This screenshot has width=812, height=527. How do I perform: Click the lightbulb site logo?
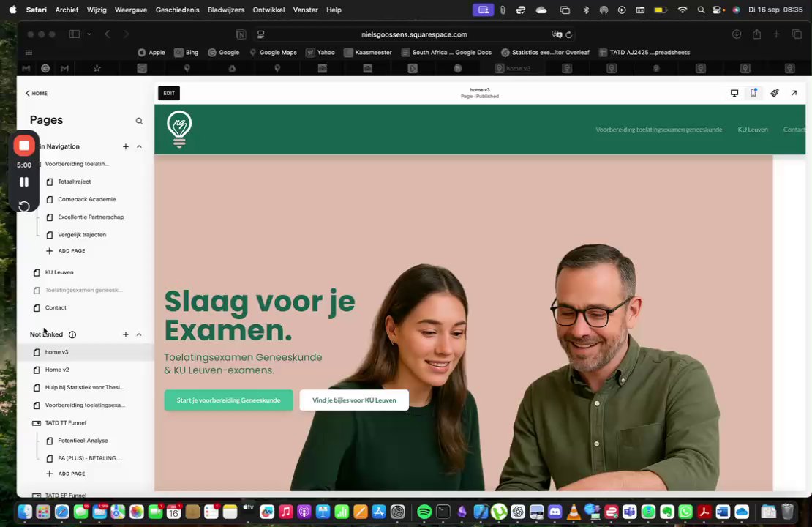pyautogui.click(x=179, y=130)
